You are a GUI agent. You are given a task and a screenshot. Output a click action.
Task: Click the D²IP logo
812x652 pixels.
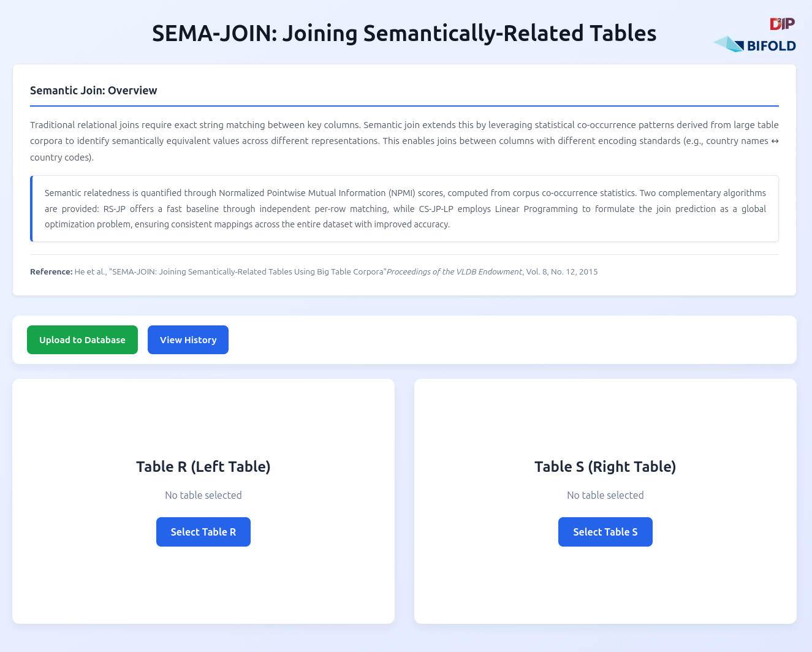pos(781,25)
